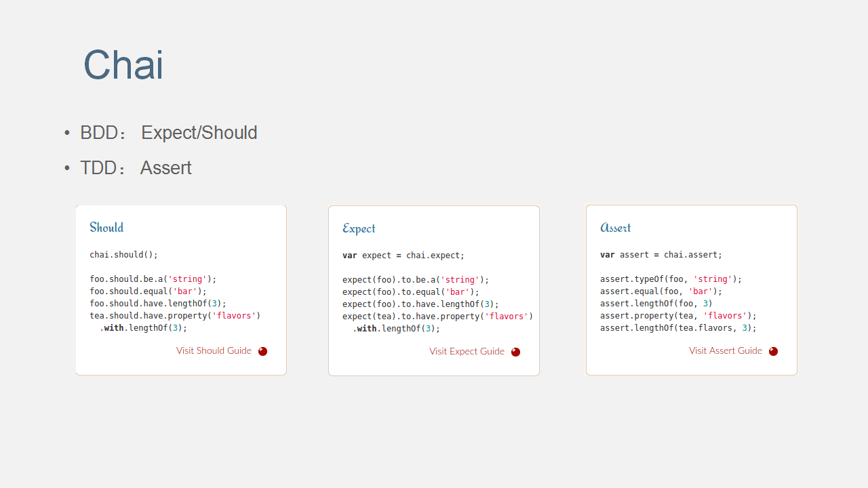Click the line 'assert.typeOf(foo, 'string');'
The height and width of the screenshot is (488, 868).
671,279
